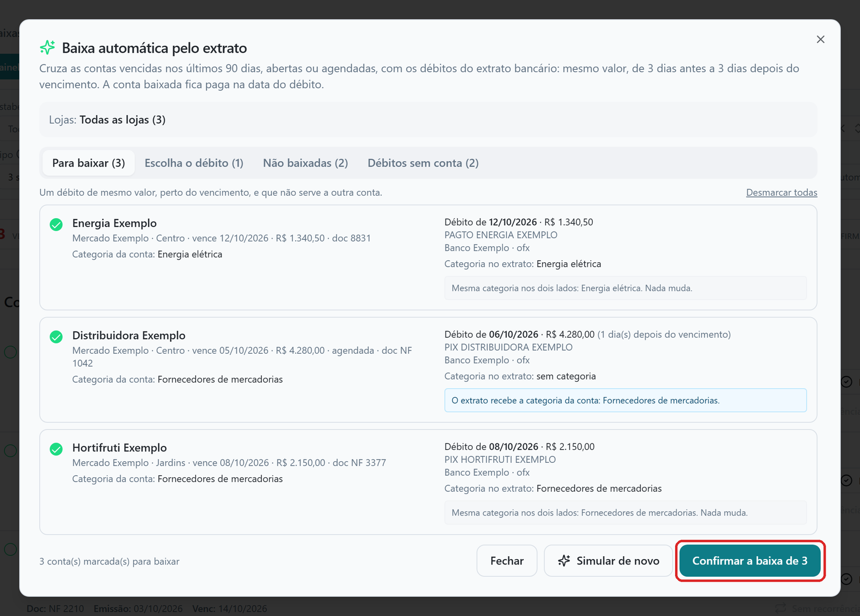Click the Fechar button
Screen dimensions: 860x616
tap(507, 561)
